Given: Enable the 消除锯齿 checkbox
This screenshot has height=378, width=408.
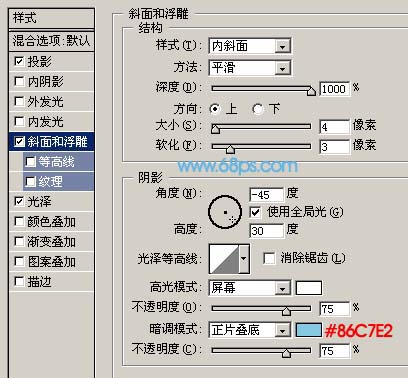Looking at the screenshot, I should (269, 258).
